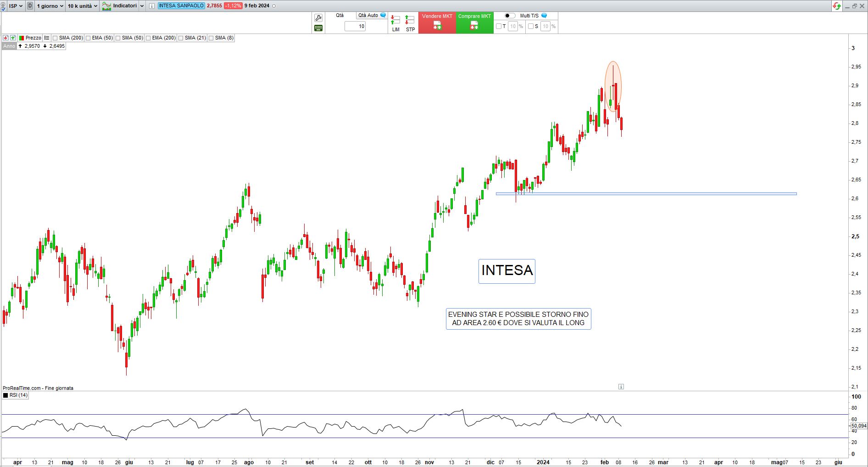Viewport: 868px width, 467px height.
Task: Click the Qtà quantity input field
Action: point(355,26)
